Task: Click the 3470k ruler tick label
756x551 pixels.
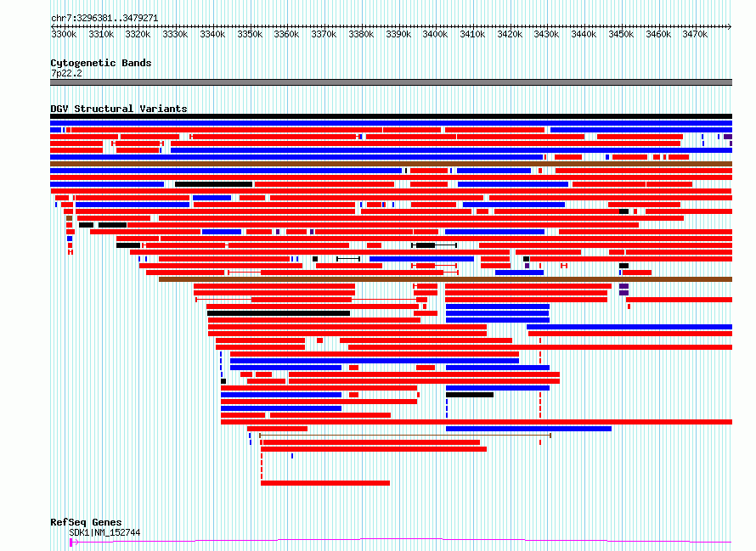Action: [695, 34]
